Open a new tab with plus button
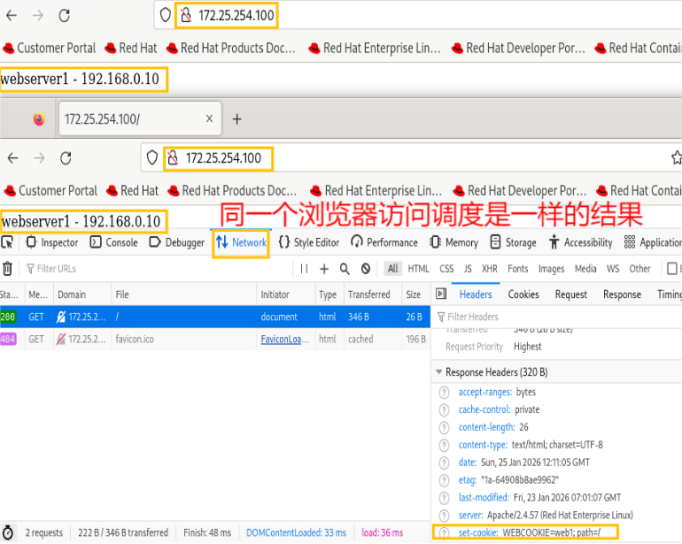 [237, 119]
